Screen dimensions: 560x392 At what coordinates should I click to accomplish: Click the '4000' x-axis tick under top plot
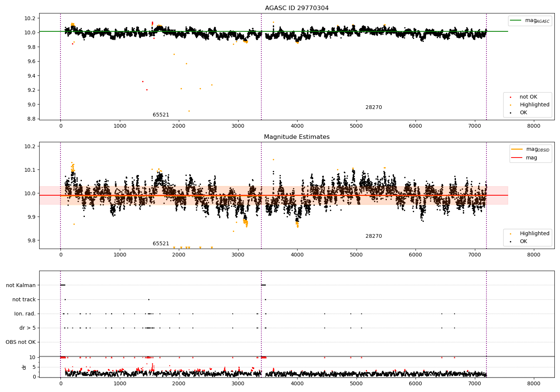click(297, 126)
